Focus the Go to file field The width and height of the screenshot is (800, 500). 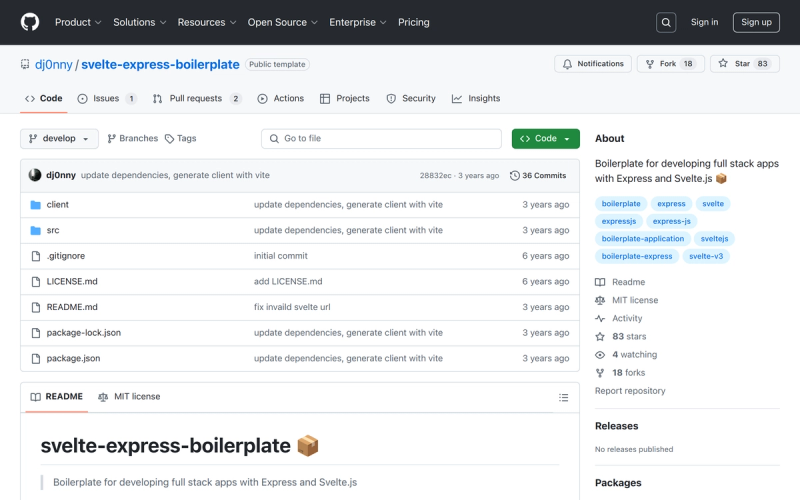pos(381,138)
